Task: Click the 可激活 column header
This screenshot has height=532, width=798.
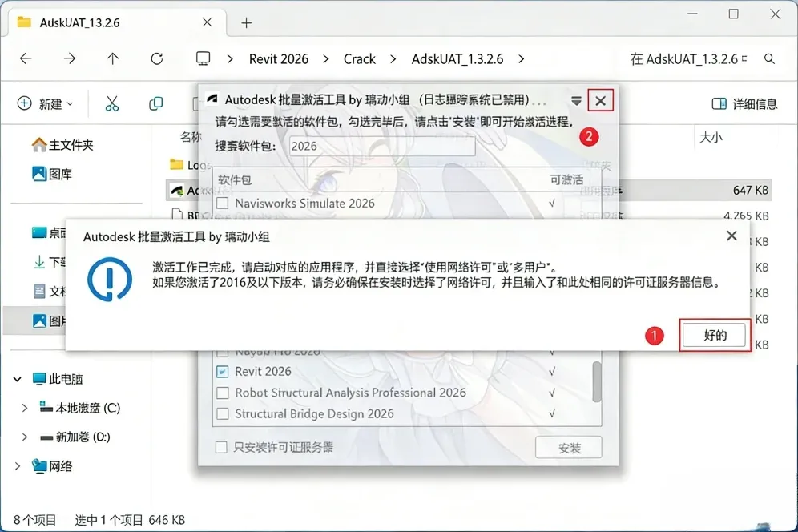Action: 566,179
